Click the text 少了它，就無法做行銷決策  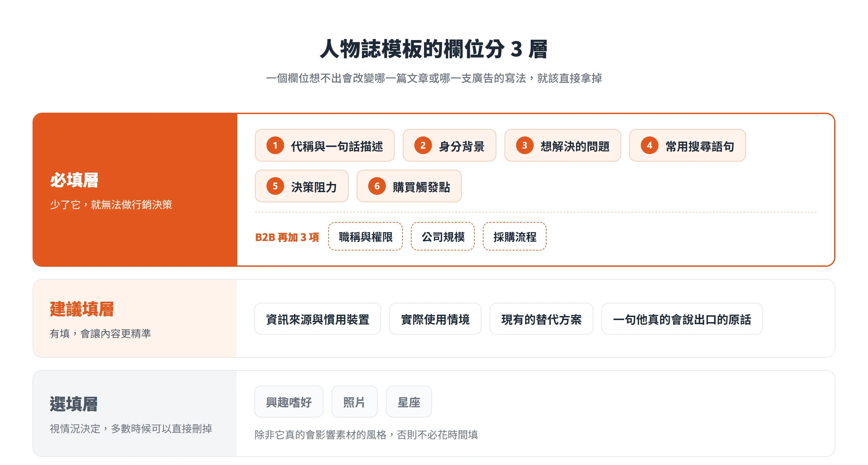click(x=111, y=204)
